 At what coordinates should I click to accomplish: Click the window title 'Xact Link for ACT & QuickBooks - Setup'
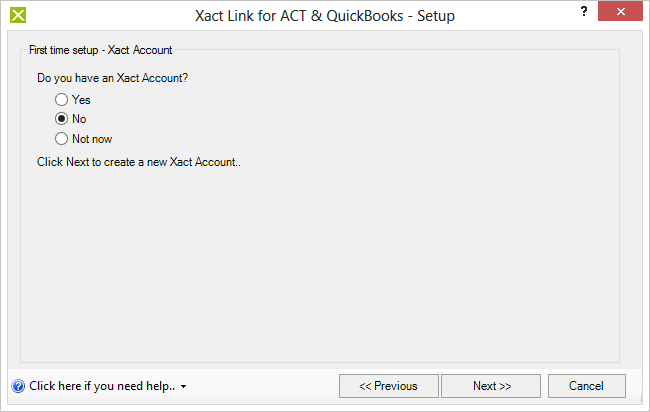pos(325,16)
